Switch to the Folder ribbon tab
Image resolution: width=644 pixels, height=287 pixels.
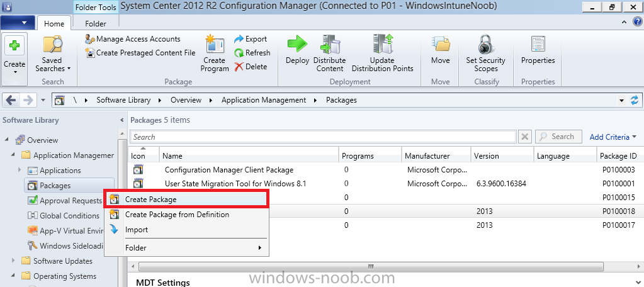pyautogui.click(x=96, y=23)
